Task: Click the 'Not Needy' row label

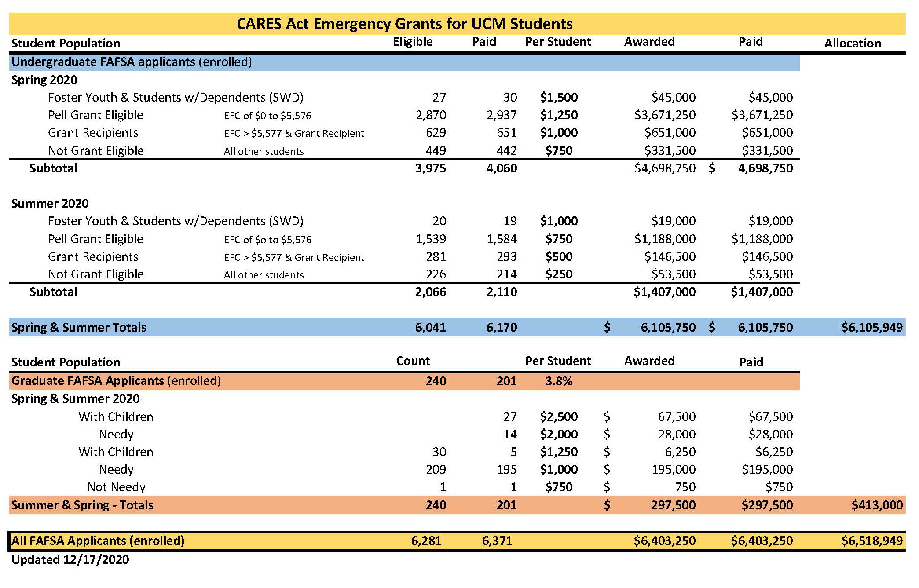Action: (x=116, y=487)
